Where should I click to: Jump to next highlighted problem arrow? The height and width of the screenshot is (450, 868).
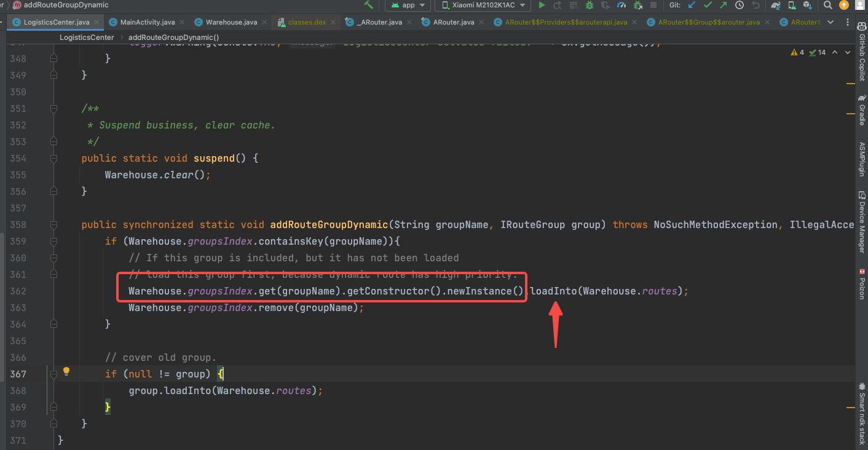pos(848,52)
